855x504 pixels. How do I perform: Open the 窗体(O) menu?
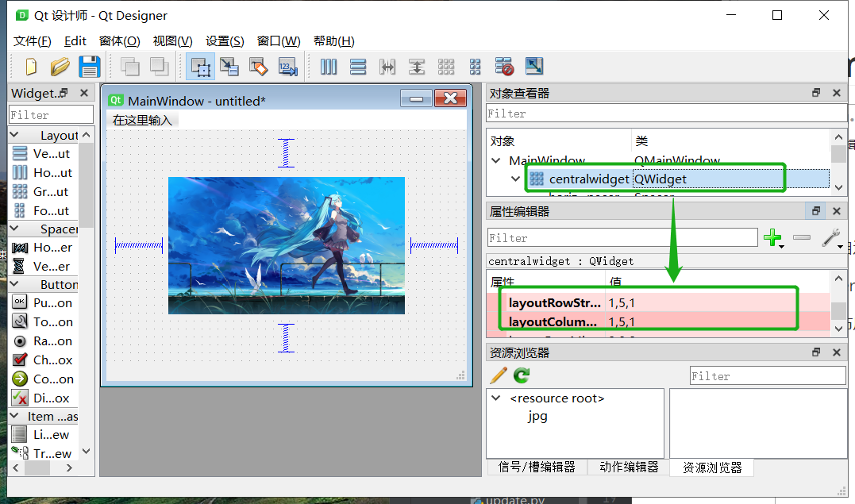[119, 41]
